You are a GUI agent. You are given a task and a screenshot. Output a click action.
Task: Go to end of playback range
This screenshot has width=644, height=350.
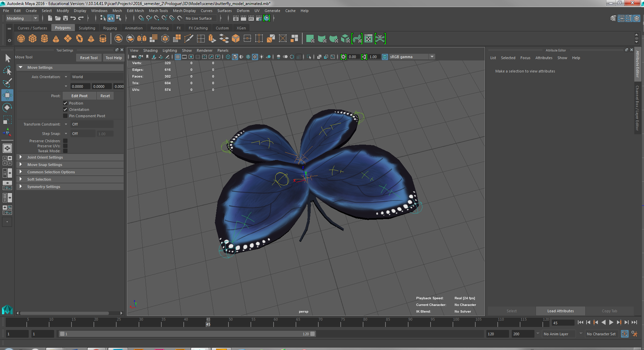pos(634,322)
